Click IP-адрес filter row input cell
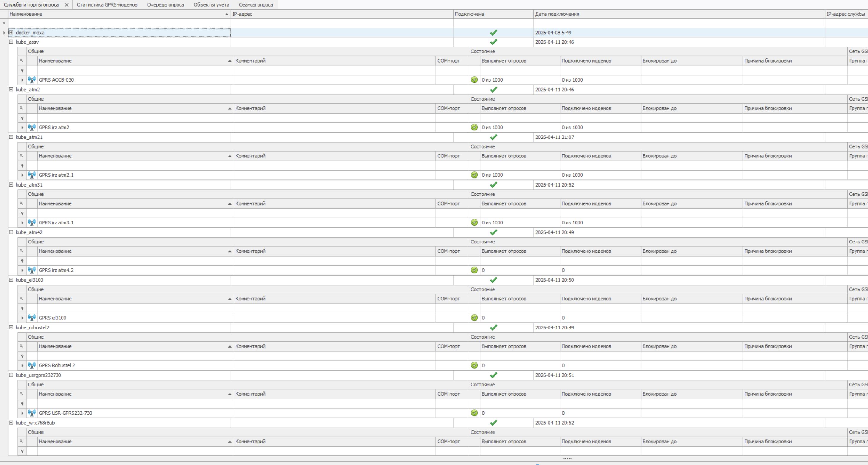868x465 pixels. [342, 24]
